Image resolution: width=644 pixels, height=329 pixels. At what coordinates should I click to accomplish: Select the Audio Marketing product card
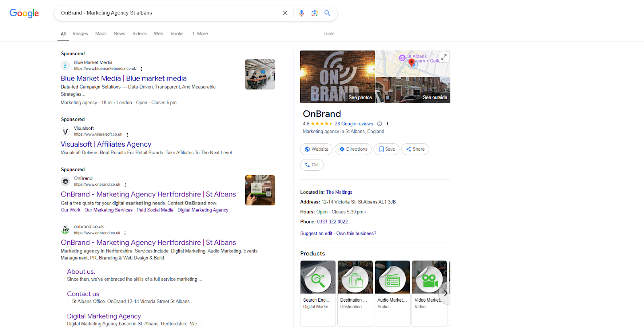[x=392, y=293]
